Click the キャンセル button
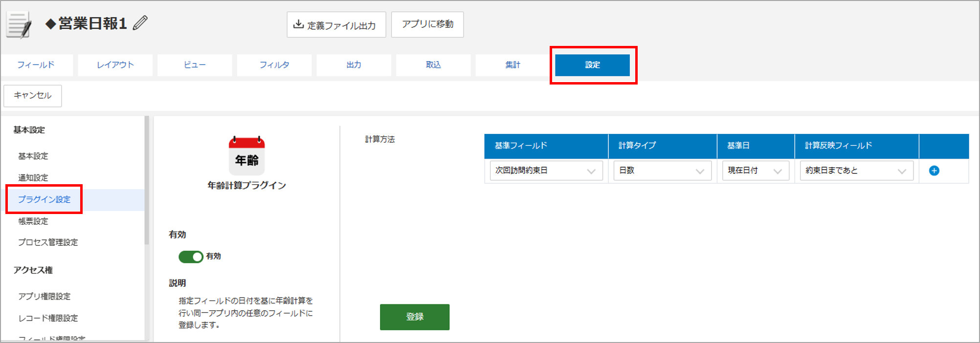 coord(33,96)
